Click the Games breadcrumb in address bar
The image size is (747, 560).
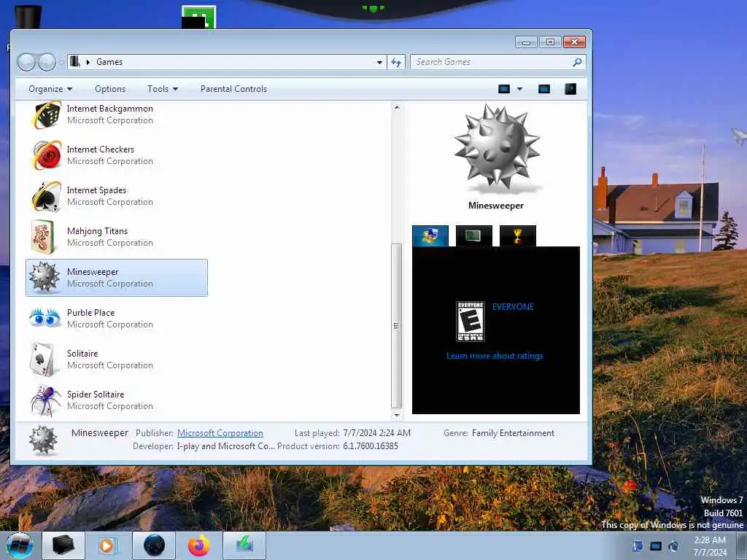[x=109, y=62]
